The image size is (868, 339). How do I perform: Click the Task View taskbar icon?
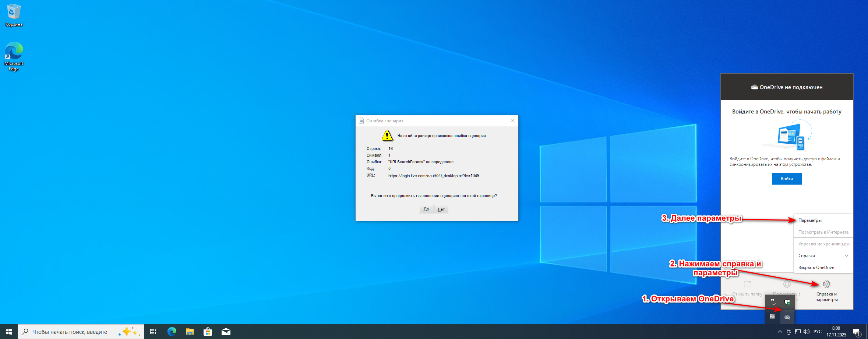pos(153,332)
